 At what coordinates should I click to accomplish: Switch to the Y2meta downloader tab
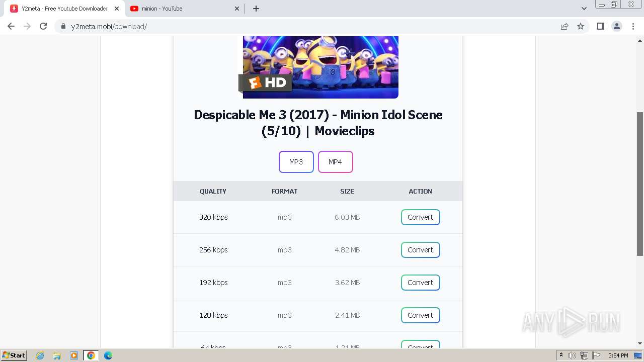[x=65, y=9]
